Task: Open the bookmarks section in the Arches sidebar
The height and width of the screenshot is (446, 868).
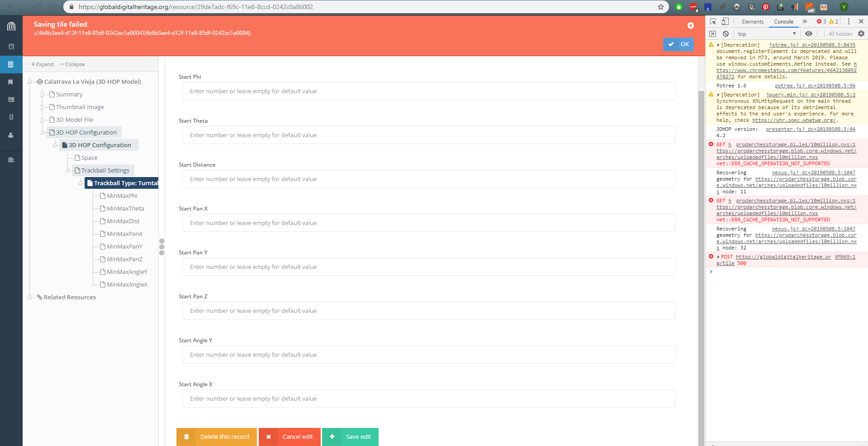Action: tap(11, 82)
